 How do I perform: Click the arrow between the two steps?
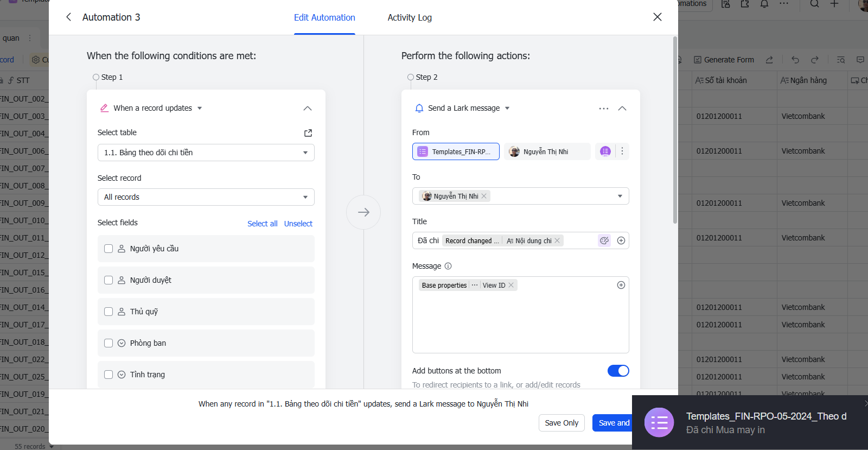tap(363, 212)
